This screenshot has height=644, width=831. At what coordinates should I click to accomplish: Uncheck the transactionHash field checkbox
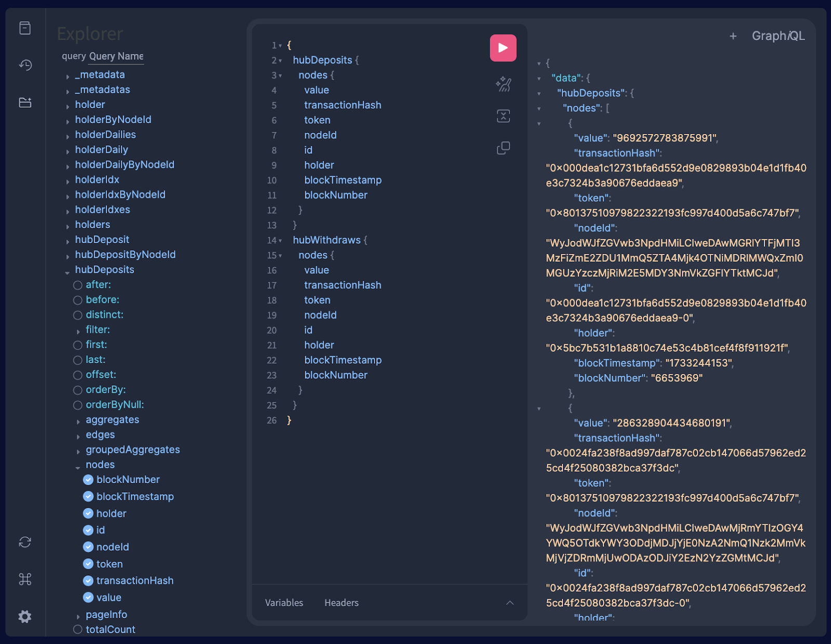click(x=88, y=581)
